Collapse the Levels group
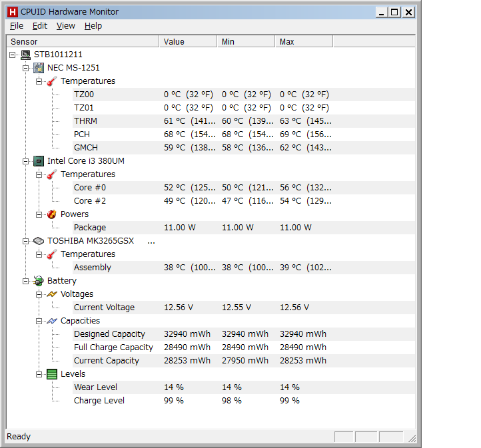 tap(39, 375)
